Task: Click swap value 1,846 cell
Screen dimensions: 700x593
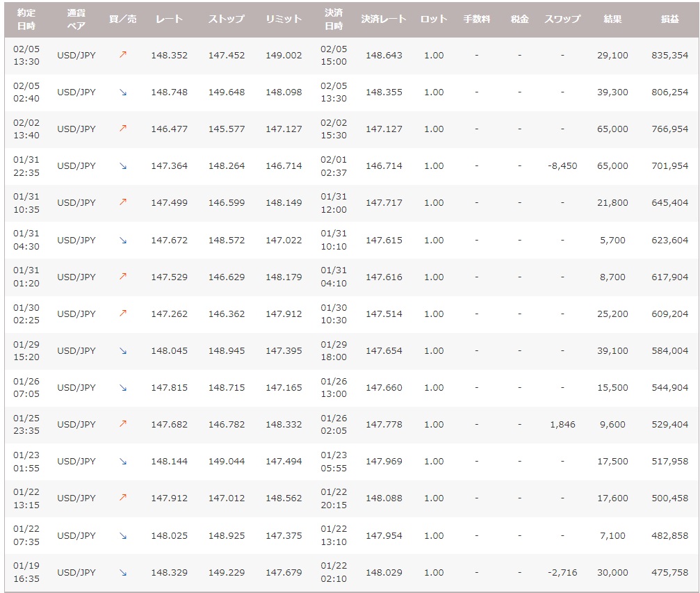Action: 562,424
